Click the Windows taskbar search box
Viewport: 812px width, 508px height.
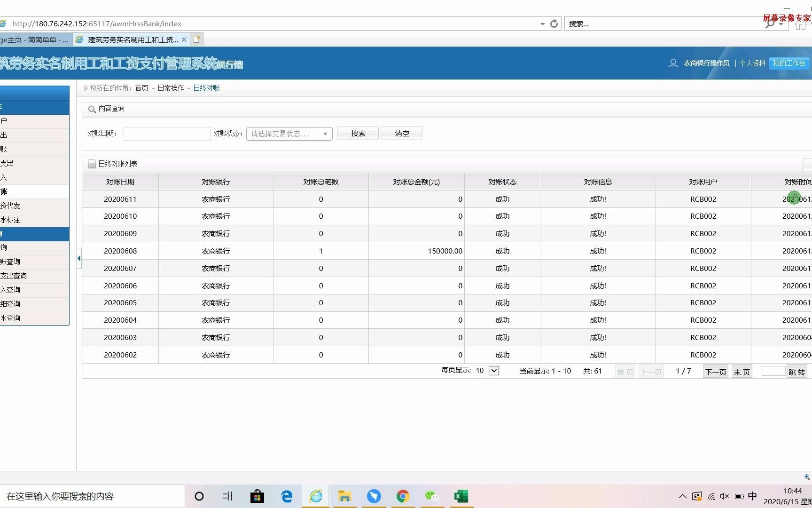click(92, 496)
